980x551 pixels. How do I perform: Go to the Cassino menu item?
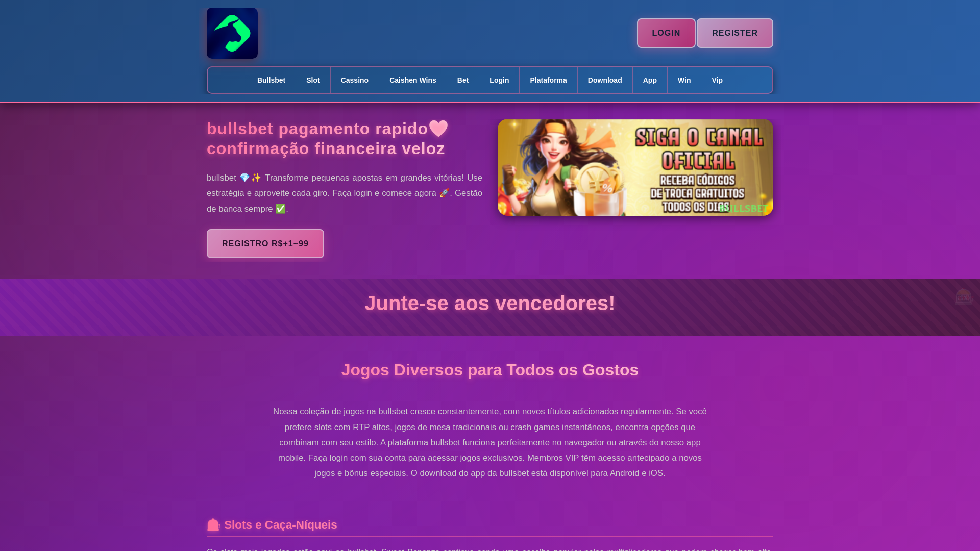tap(354, 80)
